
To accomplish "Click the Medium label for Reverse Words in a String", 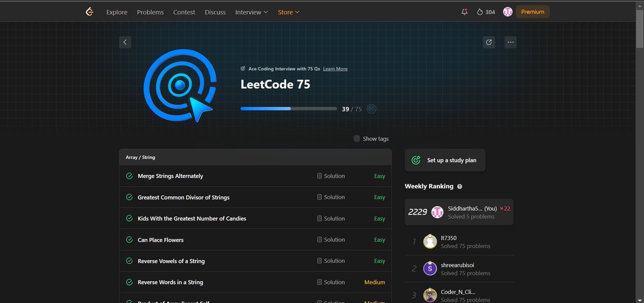I will tap(375, 282).
